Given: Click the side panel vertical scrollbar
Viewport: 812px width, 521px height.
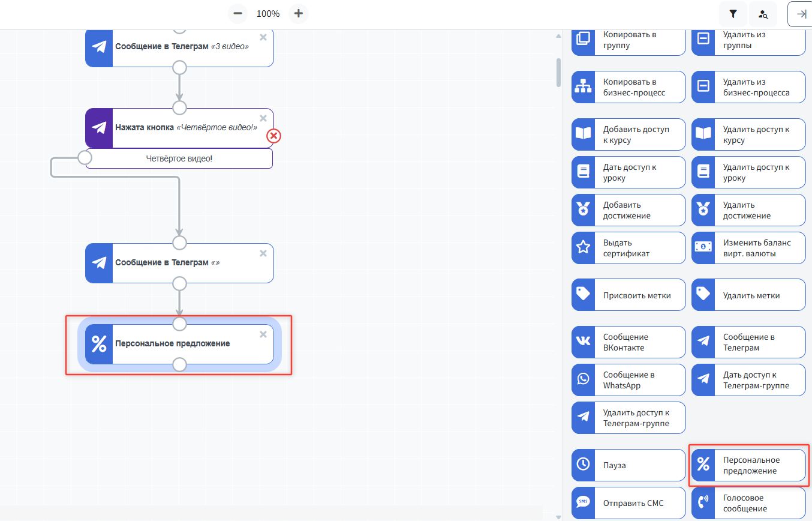Looking at the screenshot, I should point(558,72).
